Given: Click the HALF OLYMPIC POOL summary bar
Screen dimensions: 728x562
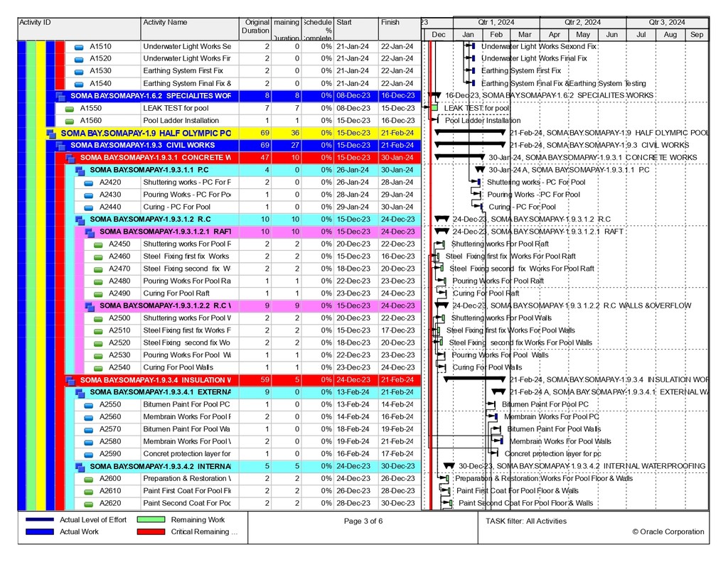Looking at the screenshot, I should [x=471, y=132].
